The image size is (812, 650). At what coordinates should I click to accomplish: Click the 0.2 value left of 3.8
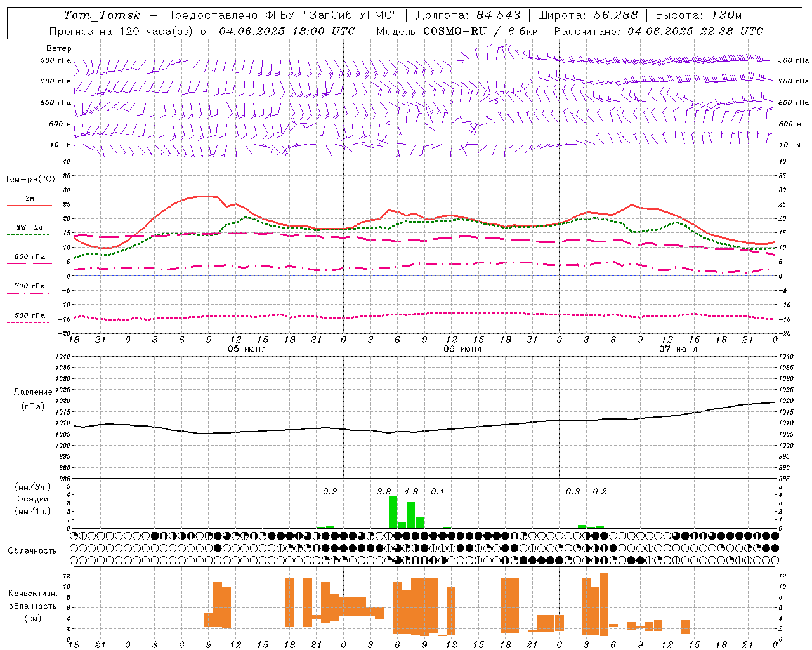tap(330, 491)
